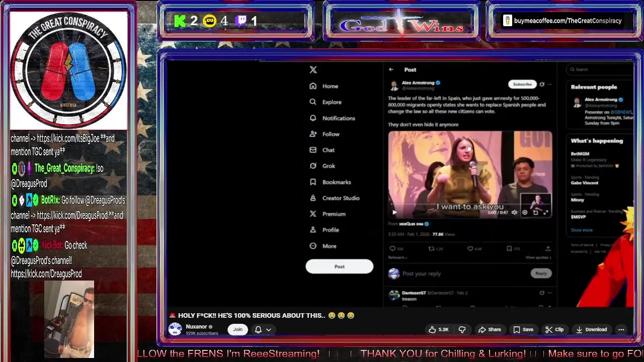
Task: Open the Follow page in the sidebar
Action: point(324,134)
